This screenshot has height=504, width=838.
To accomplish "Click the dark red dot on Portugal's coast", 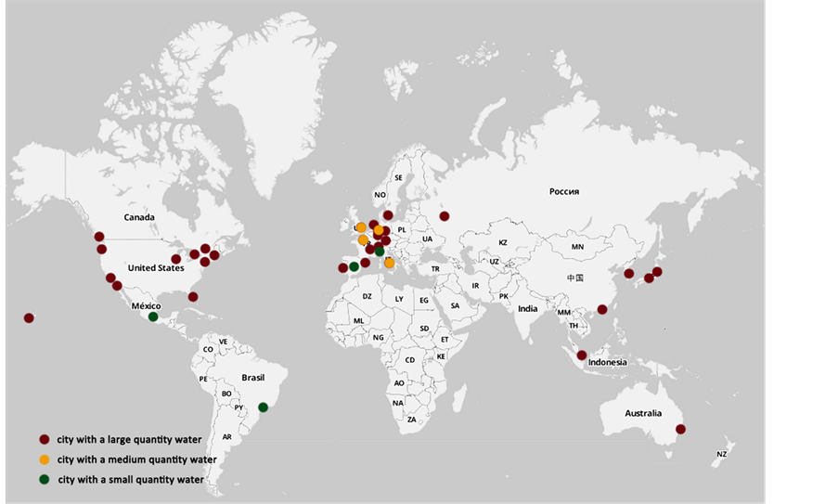I will (x=343, y=267).
